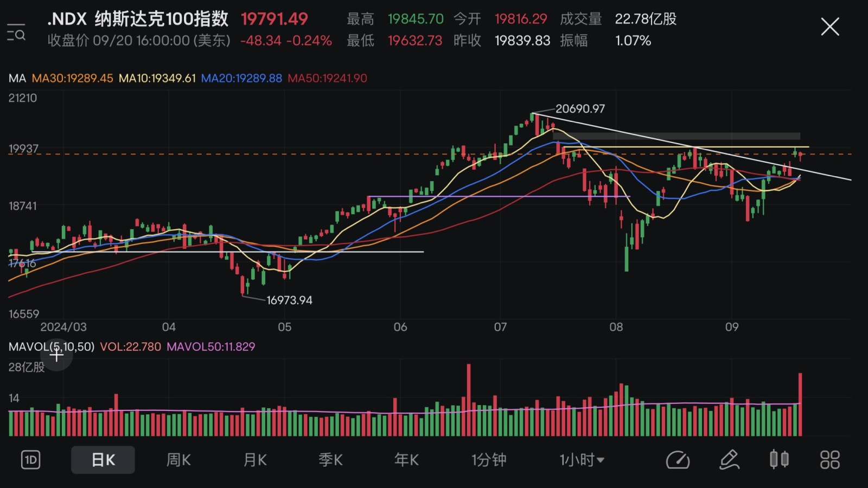
Task: Tap the crosshair plus button
Action: click(x=56, y=355)
